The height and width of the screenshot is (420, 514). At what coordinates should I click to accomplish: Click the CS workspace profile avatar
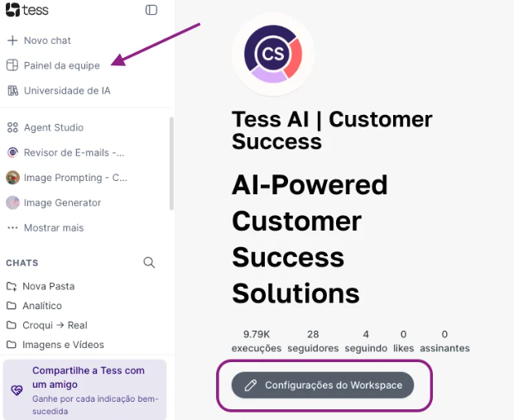(x=273, y=54)
